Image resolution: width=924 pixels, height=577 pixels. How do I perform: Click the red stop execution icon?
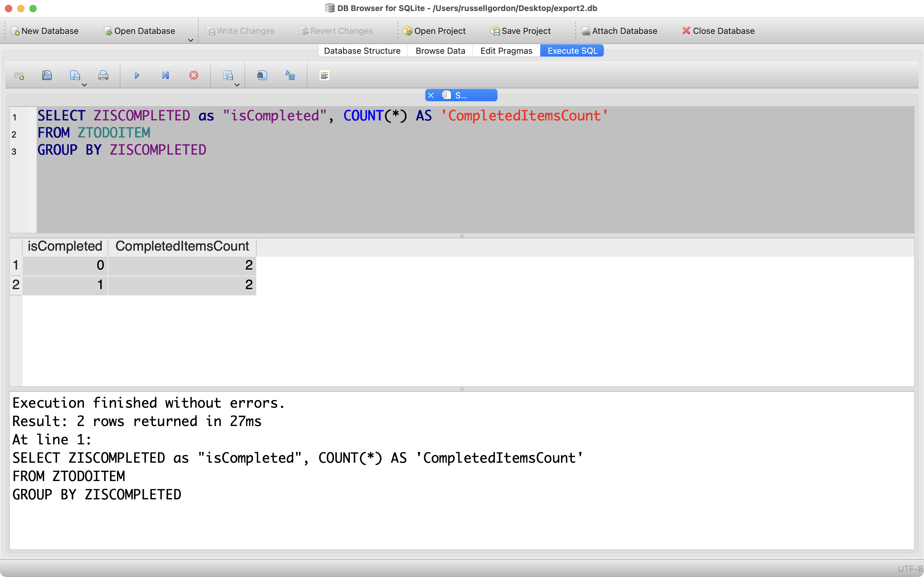[x=193, y=75]
